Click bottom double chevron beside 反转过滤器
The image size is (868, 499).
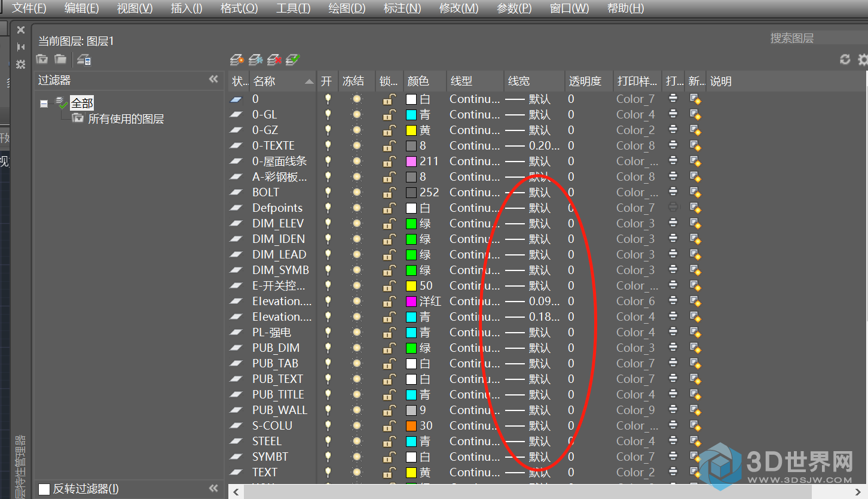(x=213, y=488)
